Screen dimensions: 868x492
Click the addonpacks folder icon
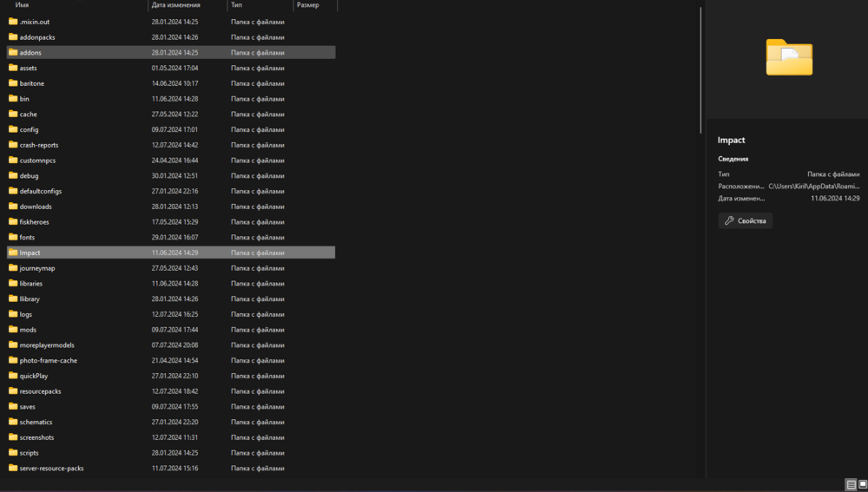pos(13,37)
